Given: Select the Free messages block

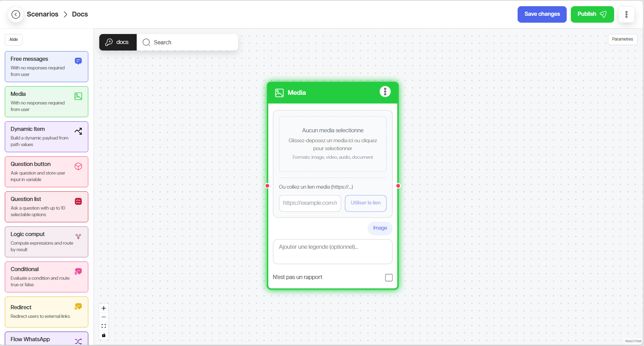Looking at the screenshot, I should click(x=46, y=67).
